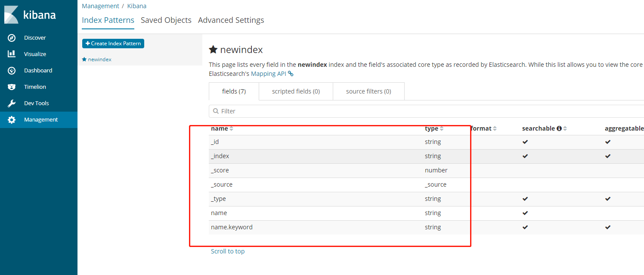Viewport: 644px width, 275px height.
Task: Open Dashboard via gauge icon
Action: point(12,71)
